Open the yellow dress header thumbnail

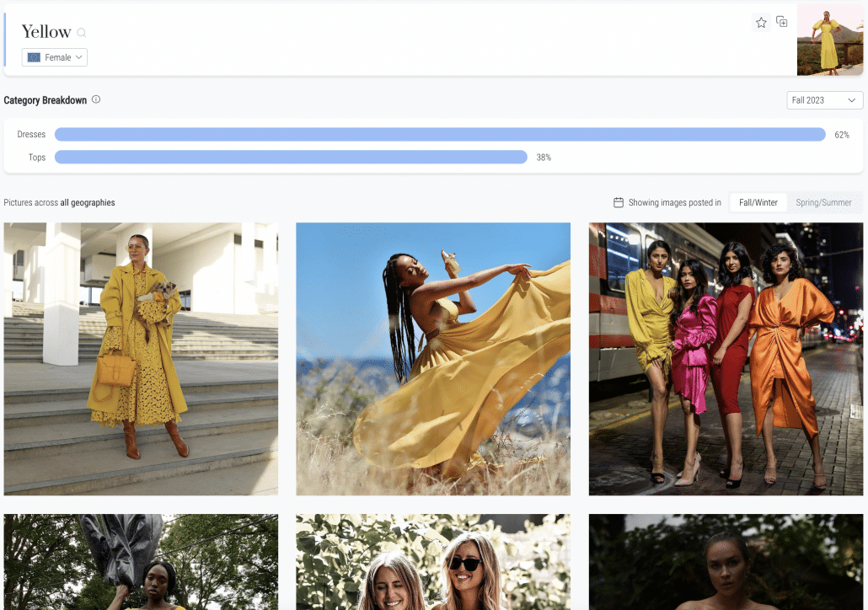[830, 40]
